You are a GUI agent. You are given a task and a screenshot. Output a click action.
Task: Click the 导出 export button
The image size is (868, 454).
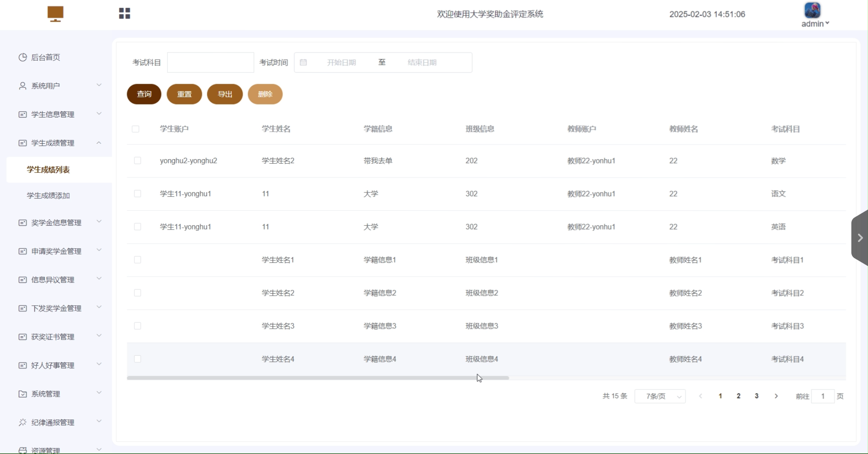[225, 94]
